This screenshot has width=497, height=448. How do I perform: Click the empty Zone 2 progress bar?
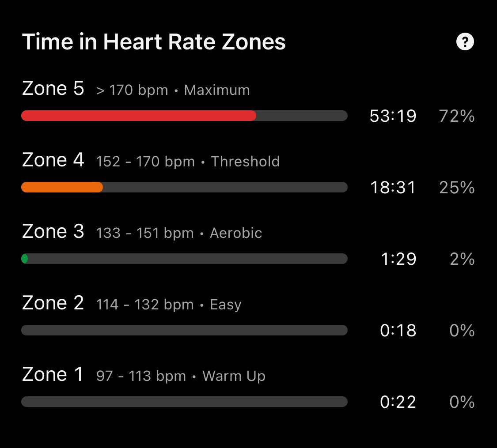[185, 330]
